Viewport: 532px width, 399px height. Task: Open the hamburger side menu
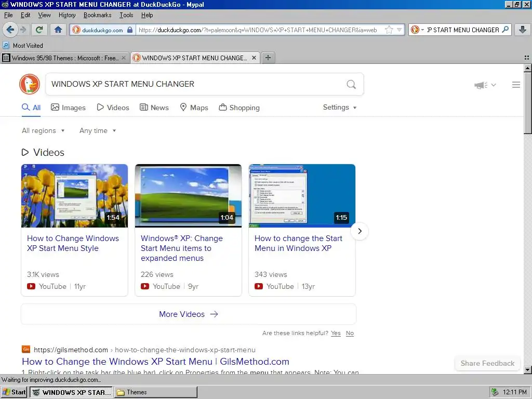click(x=516, y=85)
